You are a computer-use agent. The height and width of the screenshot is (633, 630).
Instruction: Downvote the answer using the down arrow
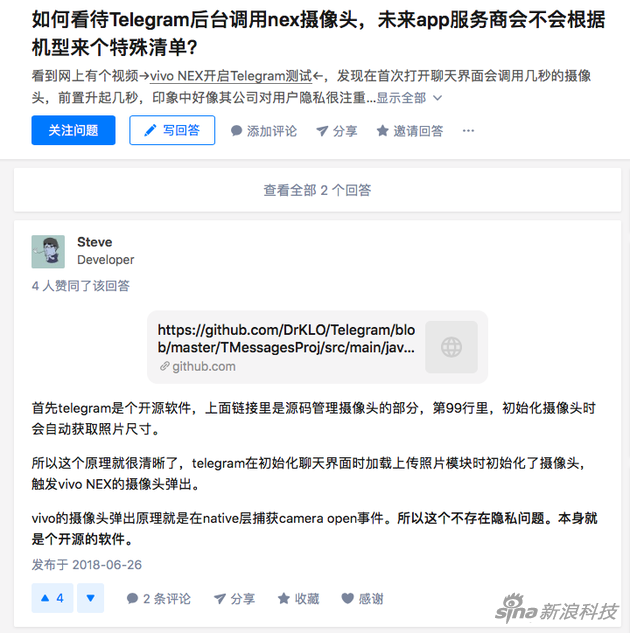90,598
